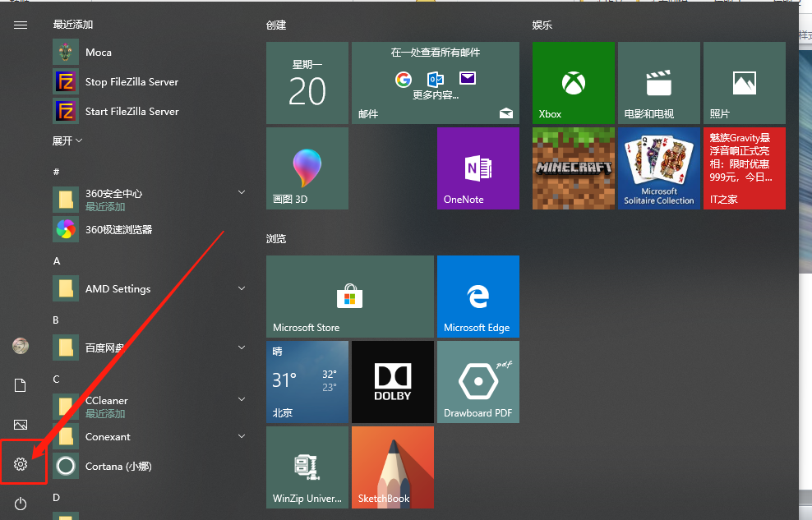
Task: Open the SketchBook tile
Action: pyautogui.click(x=393, y=467)
